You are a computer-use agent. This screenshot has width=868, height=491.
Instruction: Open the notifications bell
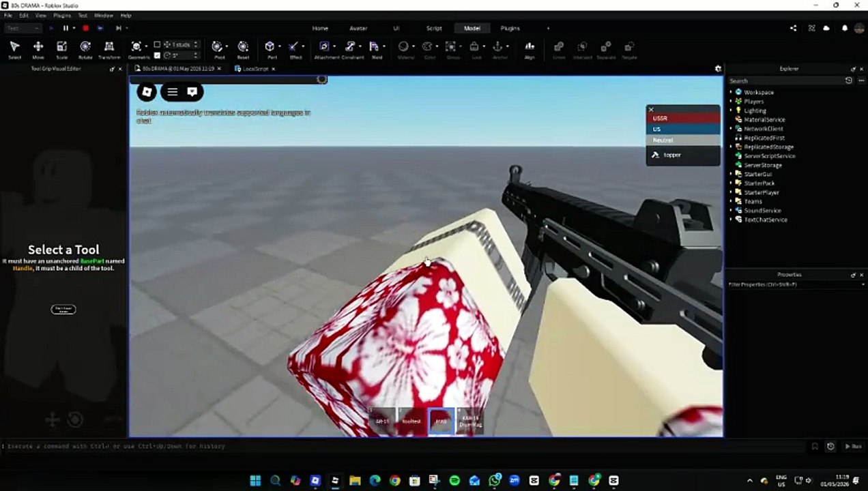[845, 28]
